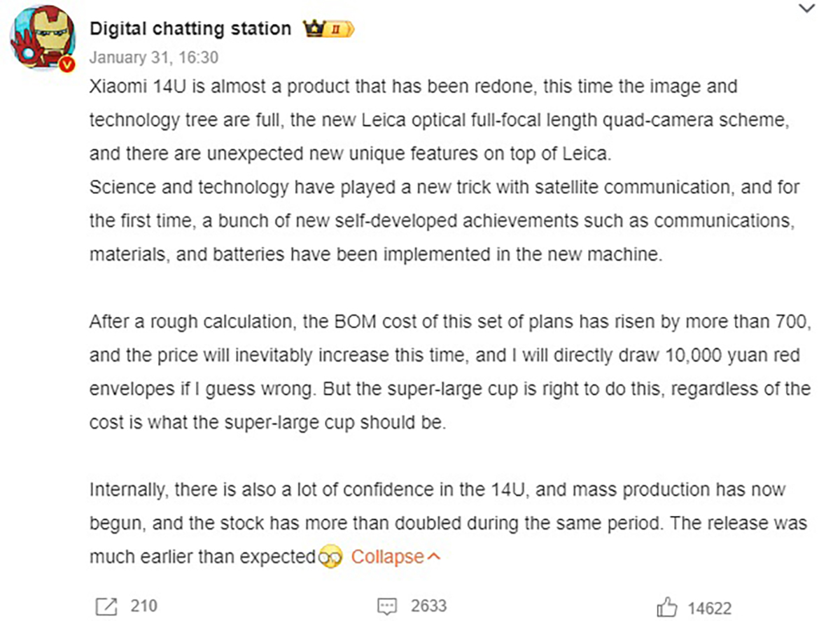This screenshot has width=840, height=621.
Task: Click the mass production paragraph
Action: [448, 524]
